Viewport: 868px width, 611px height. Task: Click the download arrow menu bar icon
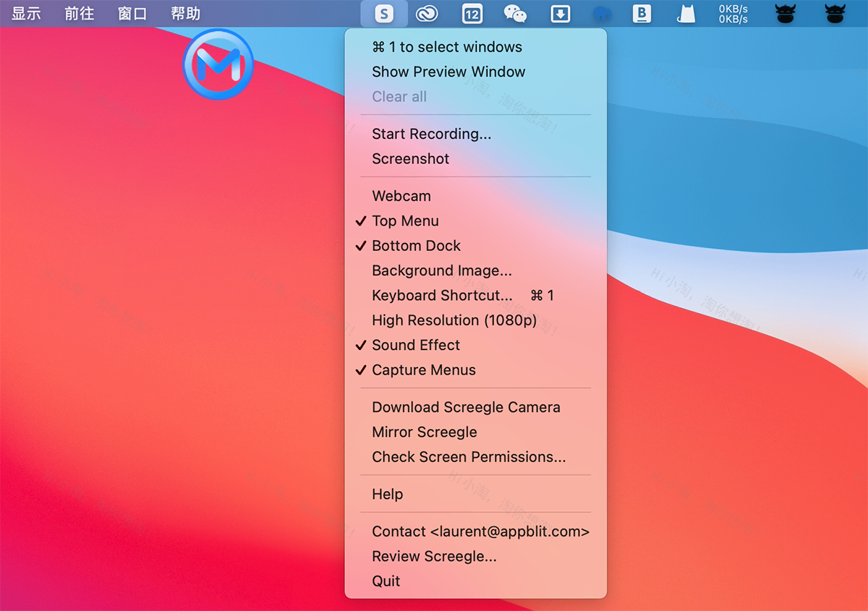coord(560,13)
